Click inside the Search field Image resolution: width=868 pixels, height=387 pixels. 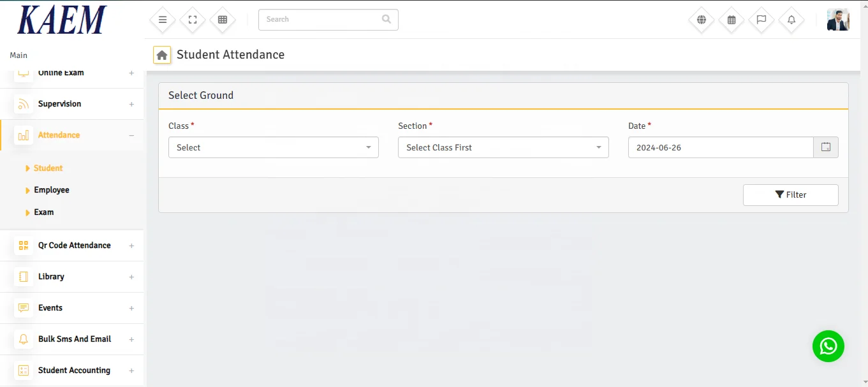pos(328,20)
